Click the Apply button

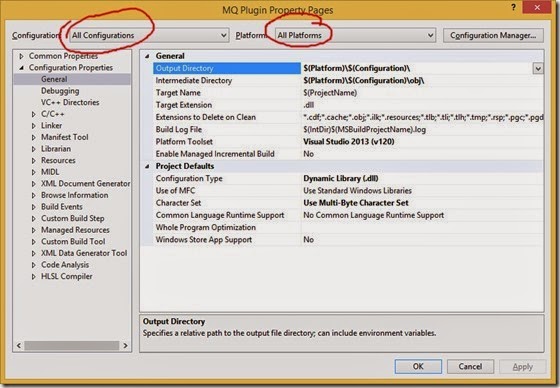pyautogui.click(x=522, y=367)
